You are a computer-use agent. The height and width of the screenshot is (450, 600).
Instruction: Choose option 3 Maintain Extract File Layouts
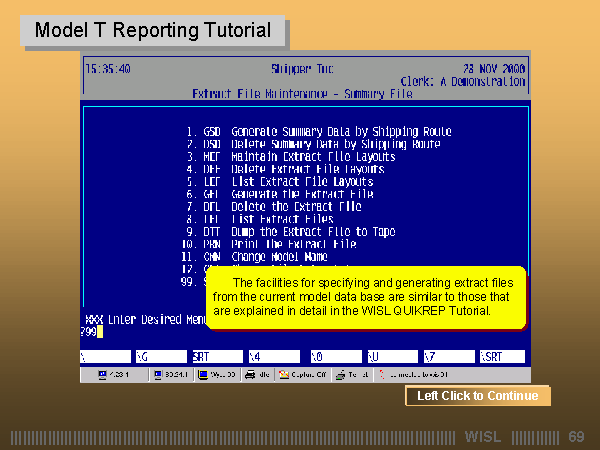tap(291, 157)
